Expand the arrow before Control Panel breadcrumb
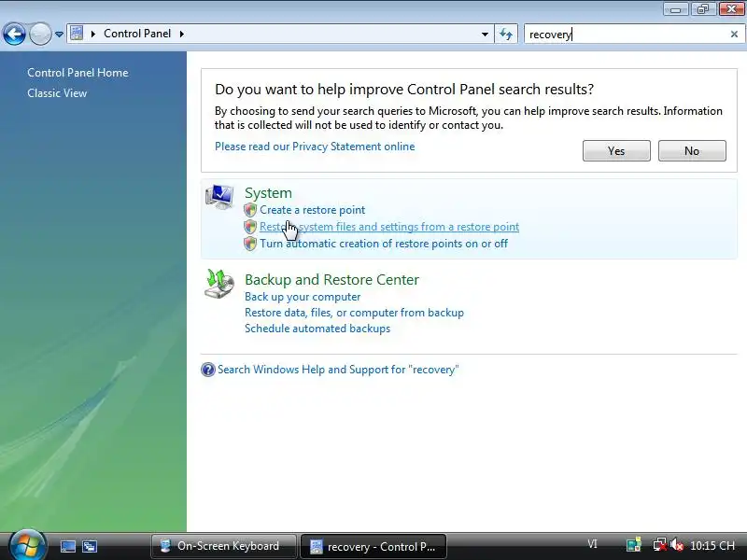Screen dimensions: 747x560 click(x=93, y=34)
